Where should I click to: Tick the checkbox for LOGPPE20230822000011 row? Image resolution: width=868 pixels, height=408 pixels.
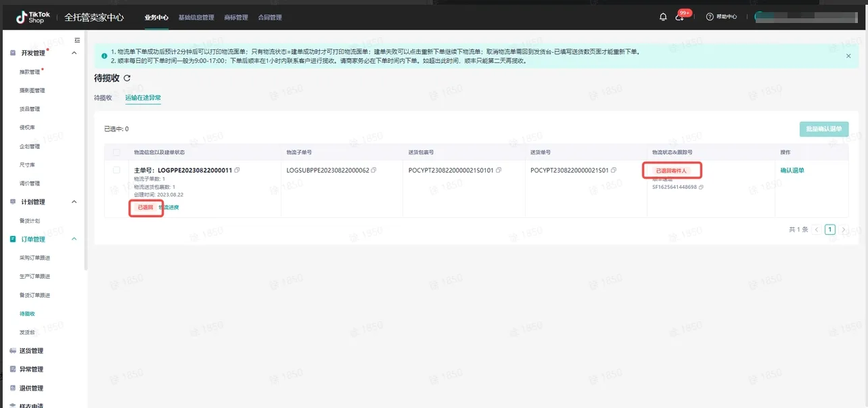point(117,170)
